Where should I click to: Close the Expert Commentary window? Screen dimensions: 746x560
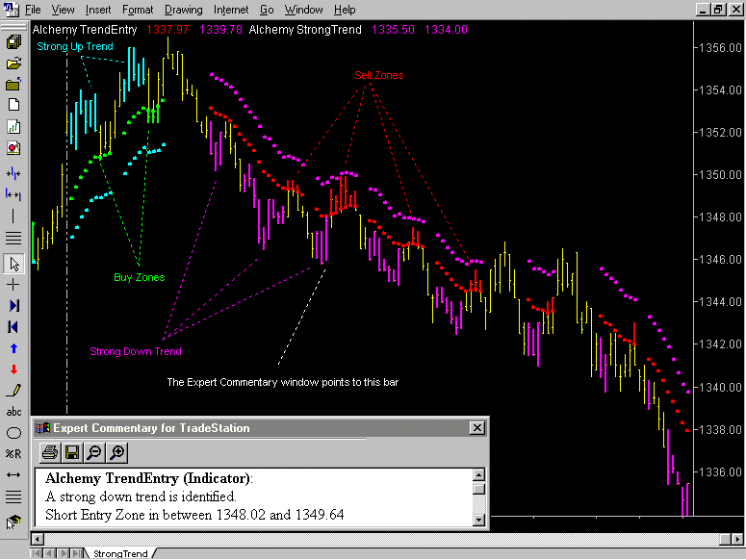pos(476,428)
